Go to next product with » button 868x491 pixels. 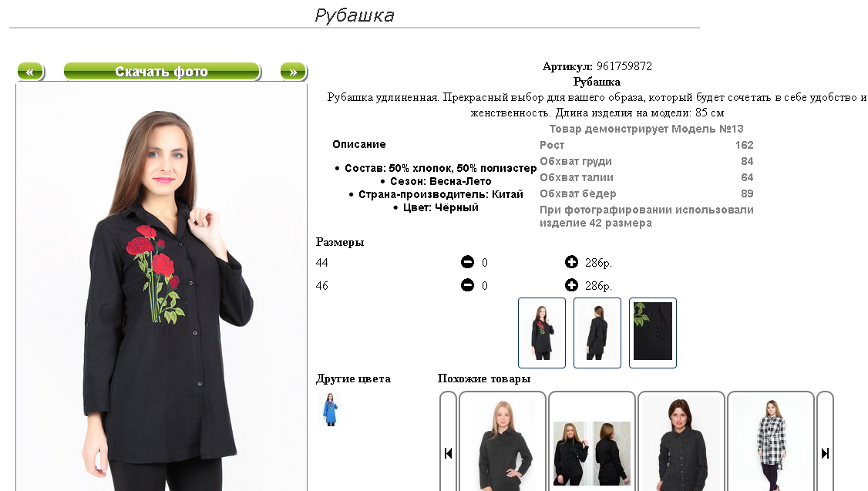click(294, 72)
